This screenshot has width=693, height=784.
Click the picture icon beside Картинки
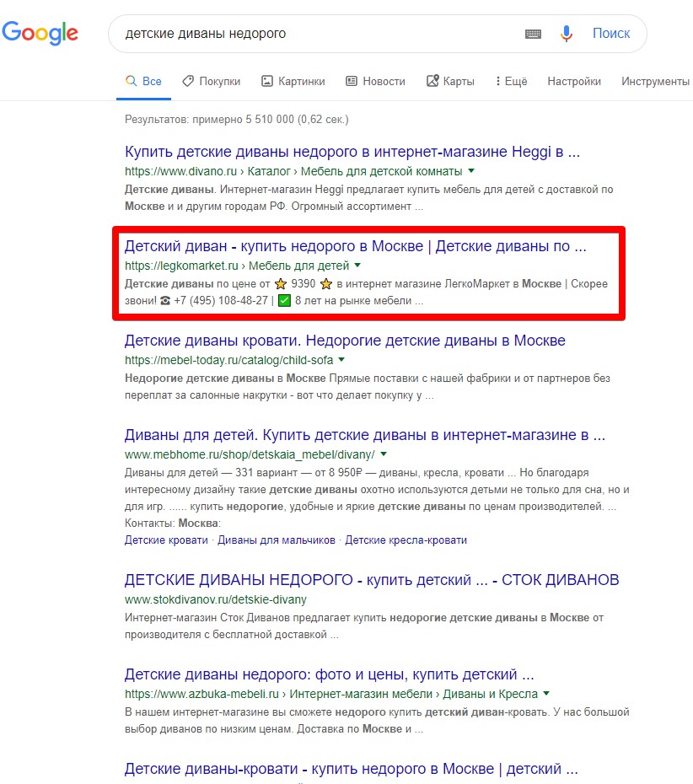click(x=267, y=80)
